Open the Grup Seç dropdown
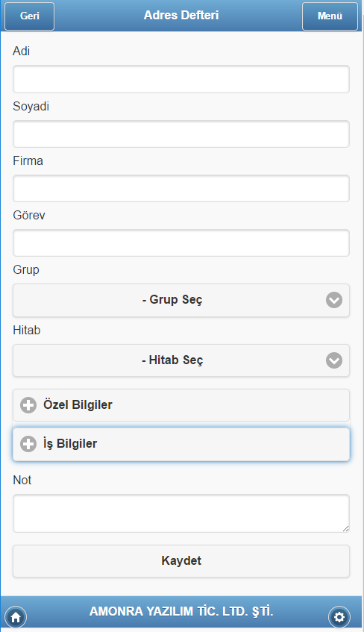This screenshot has width=364, height=632. (x=181, y=300)
